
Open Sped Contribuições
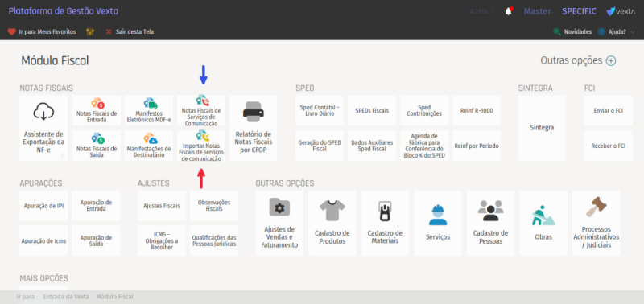(424, 110)
